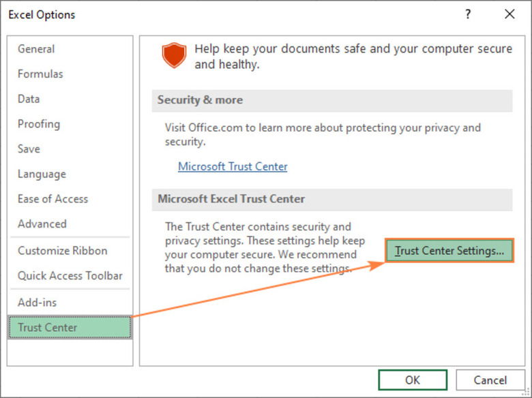Click the Security & more section header
This screenshot has height=398, width=532.
200,100
